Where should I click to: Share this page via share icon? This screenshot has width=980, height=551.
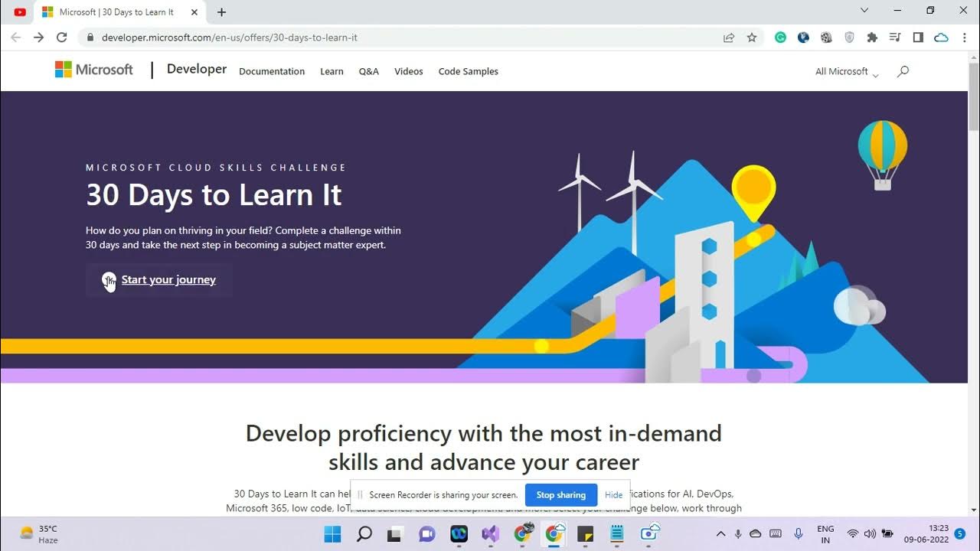729,37
